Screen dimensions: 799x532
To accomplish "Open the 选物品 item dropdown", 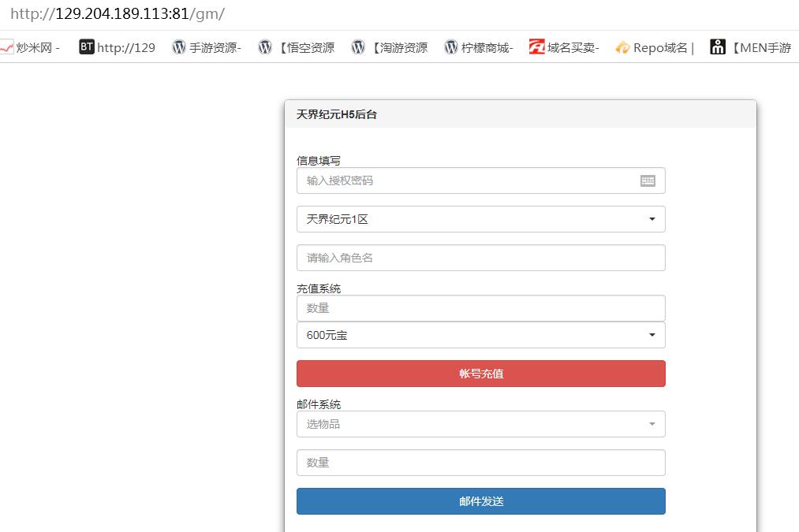I will click(480, 424).
